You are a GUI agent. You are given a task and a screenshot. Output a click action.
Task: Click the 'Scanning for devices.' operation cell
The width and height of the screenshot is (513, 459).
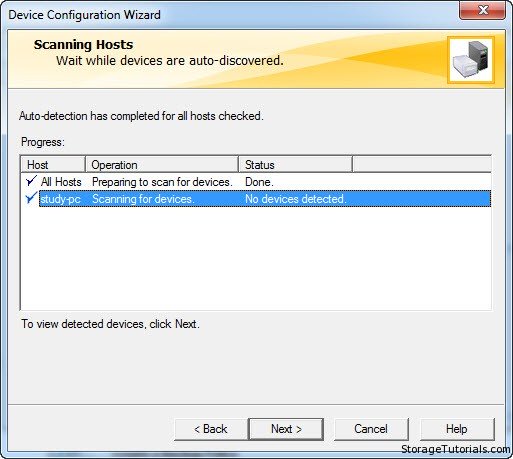[x=143, y=199]
